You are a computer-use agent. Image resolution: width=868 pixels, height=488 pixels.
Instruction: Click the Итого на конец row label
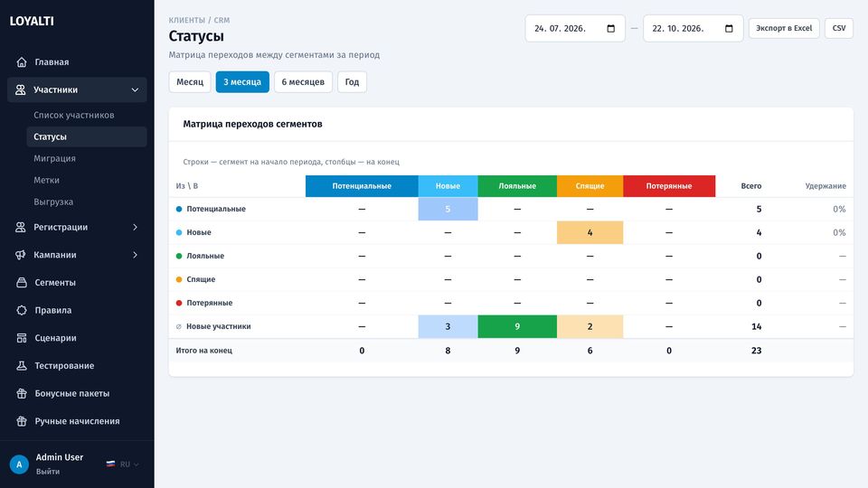pyautogui.click(x=203, y=351)
